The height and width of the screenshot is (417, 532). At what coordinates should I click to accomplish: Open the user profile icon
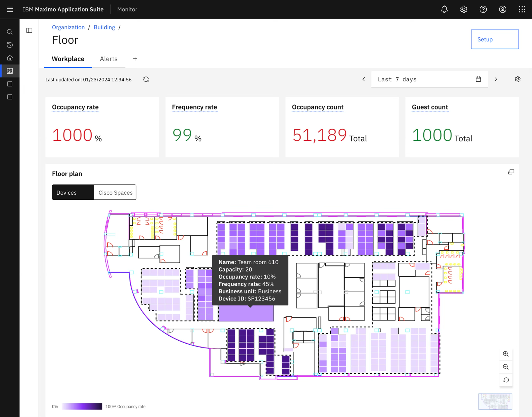click(503, 9)
